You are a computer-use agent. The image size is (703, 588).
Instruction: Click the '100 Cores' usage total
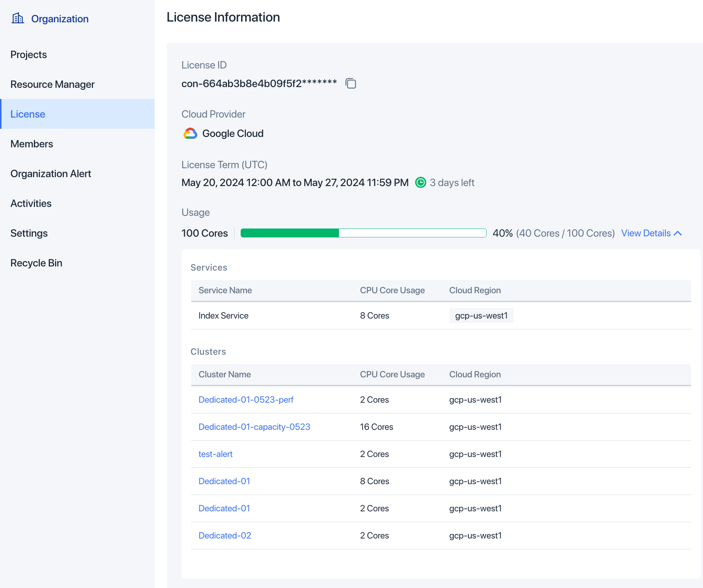[x=205, y=233]
